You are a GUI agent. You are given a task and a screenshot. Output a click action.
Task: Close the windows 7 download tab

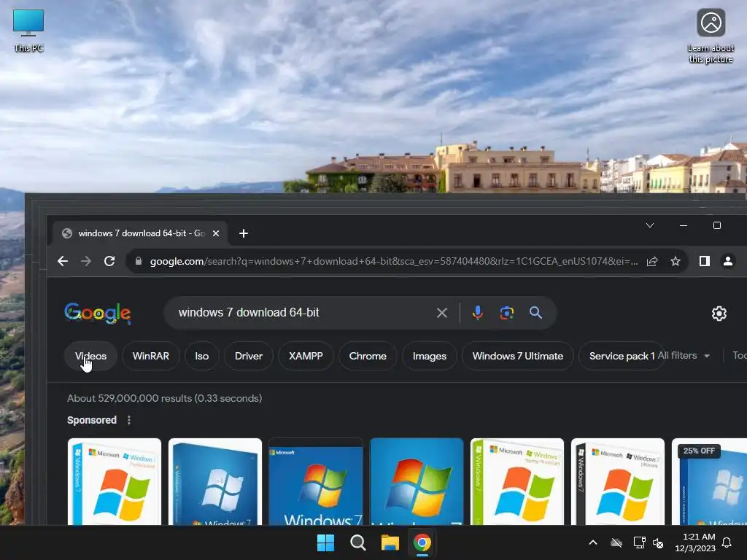click(x=216, y=233)
